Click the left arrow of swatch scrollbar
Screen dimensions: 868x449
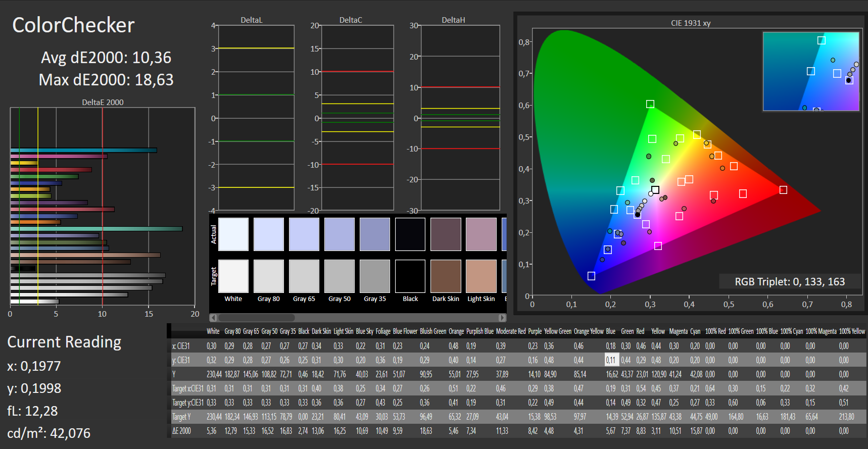(x=213, y=318)
